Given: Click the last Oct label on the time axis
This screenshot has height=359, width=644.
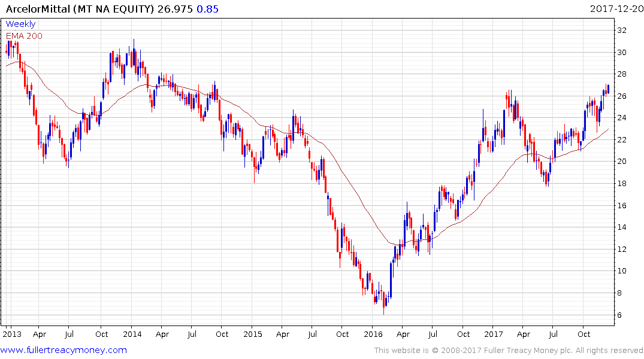Looking at the screenshot, I should [583, 334].
